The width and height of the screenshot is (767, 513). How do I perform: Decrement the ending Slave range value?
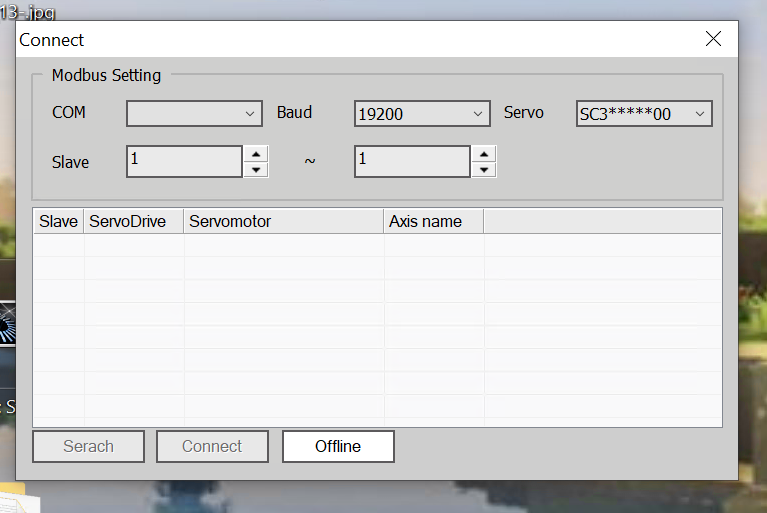pyautogui.click(x=484, y=169)
